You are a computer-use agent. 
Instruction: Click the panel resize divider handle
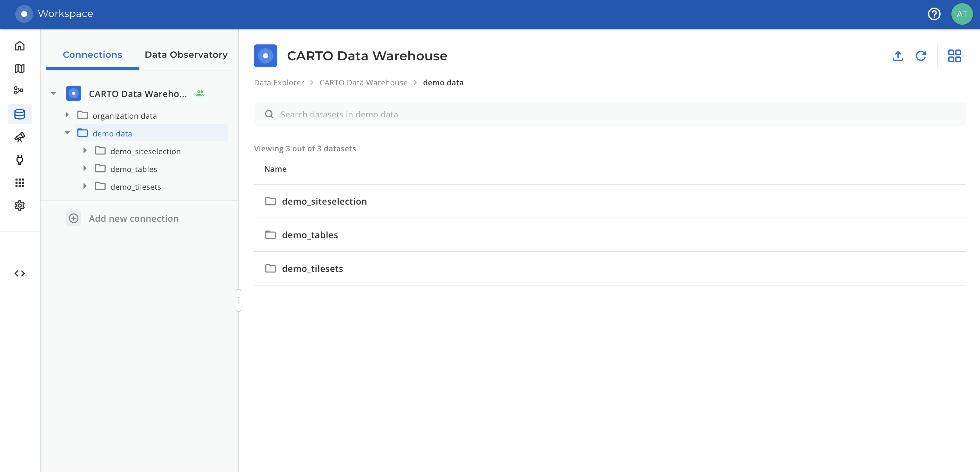tap(238, 300)
